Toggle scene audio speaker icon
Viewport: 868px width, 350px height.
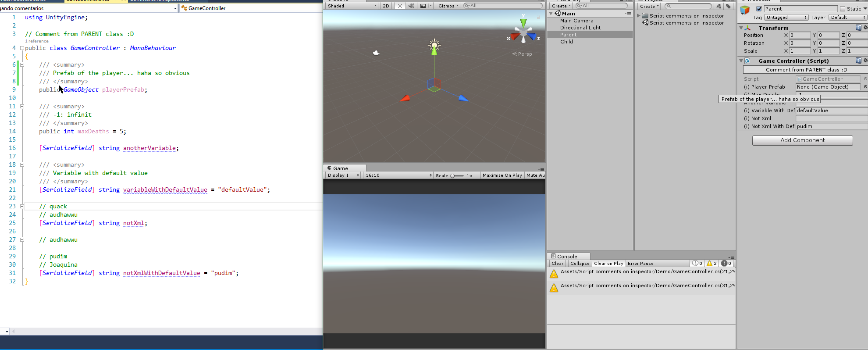[411, 6]
